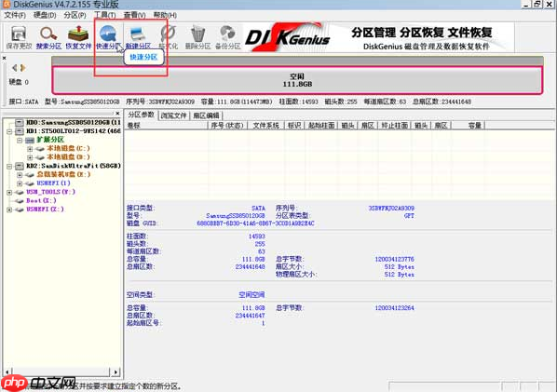Expand the USB_TOOLS (Y:) node

click(9, 192)
